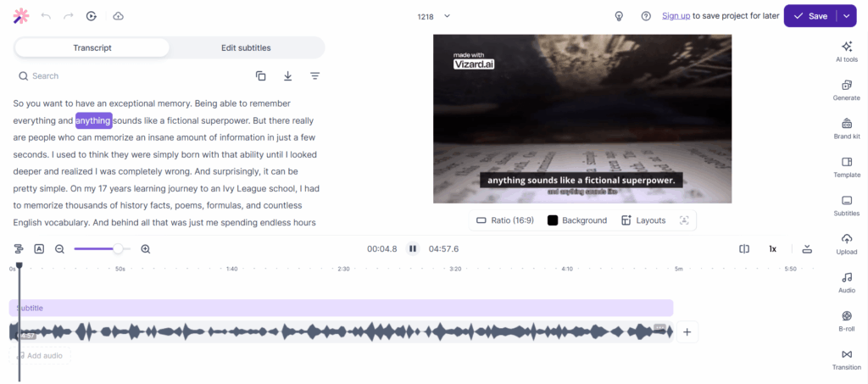Screen dimensions: 868x384
Task: Open the Layouts options
Action: [x=643, y=220]
